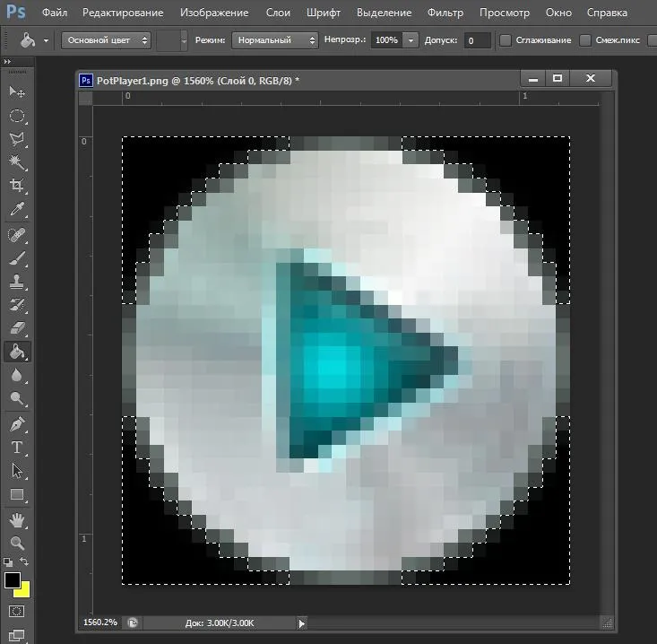Image resolution: width=657 pixels, height=644 pixels.
Task: Reset default foreground and background colors
Action: pos(8,561)
